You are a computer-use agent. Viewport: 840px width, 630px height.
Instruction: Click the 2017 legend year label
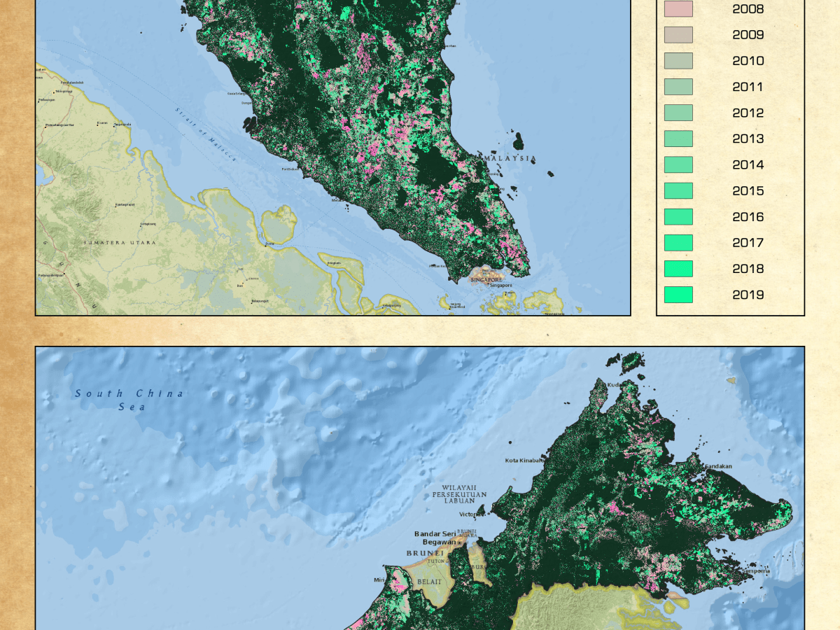(748, 243)
